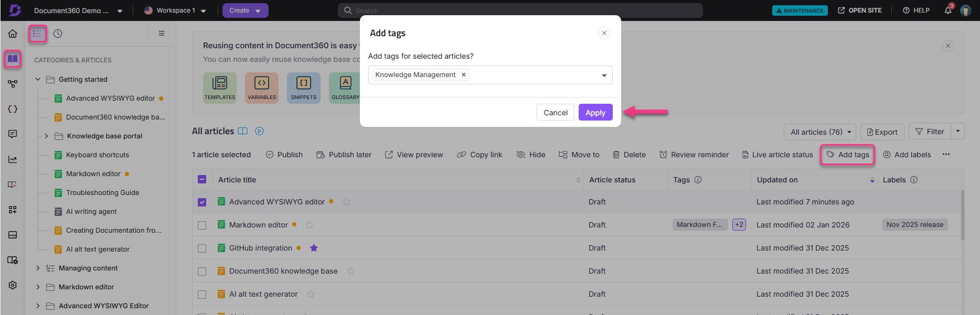
Task: Star the Markdown editor article row
Action: [310, 225]
